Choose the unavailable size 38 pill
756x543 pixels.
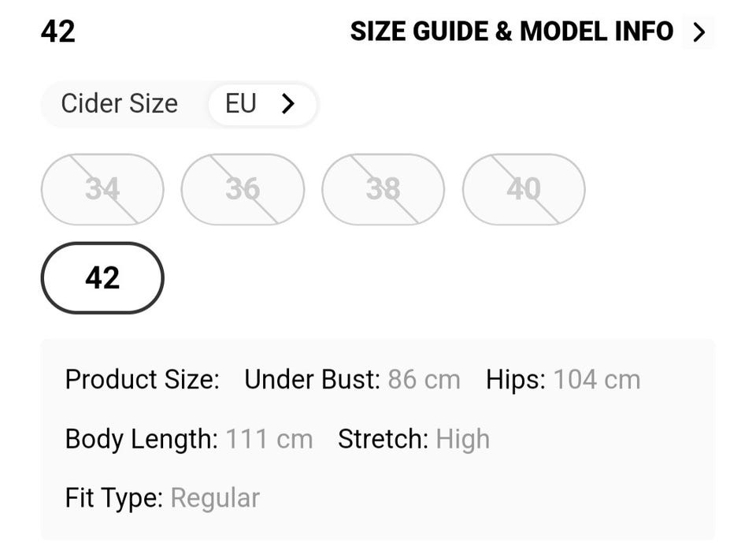(383, 189)
